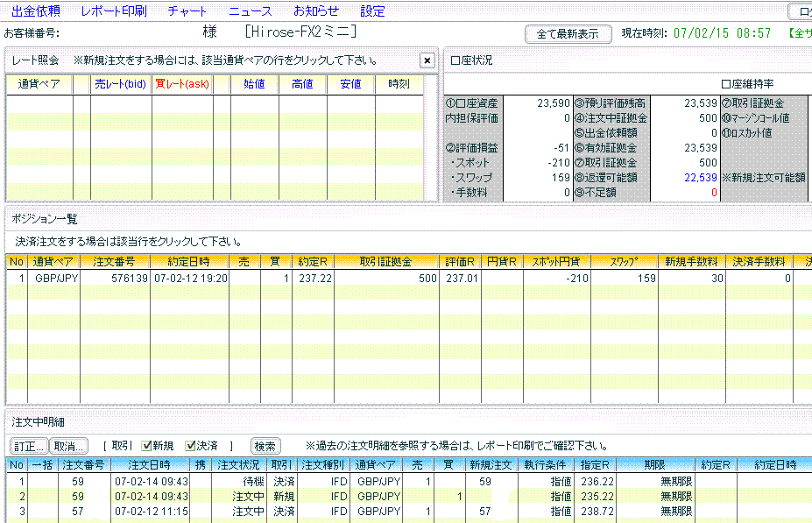
Task: Uncheck the 新規 filter checkbox
Action: click(146, 445)
